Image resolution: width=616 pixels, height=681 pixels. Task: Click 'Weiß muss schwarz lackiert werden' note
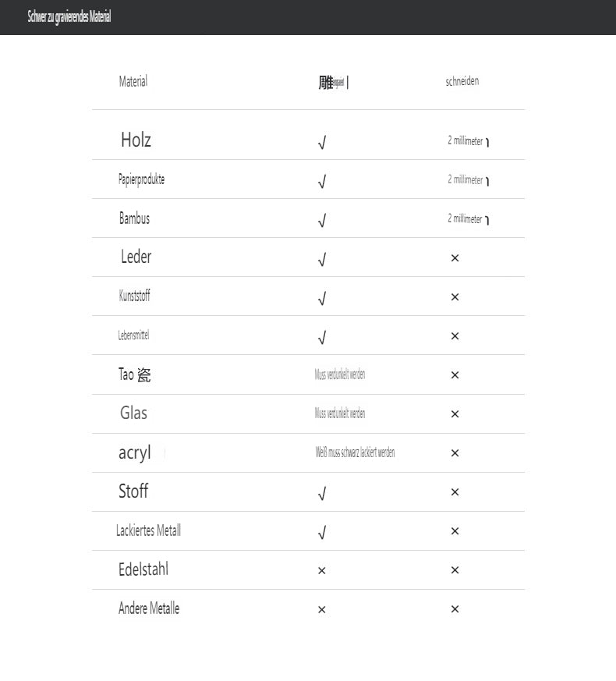coord(355,452)
